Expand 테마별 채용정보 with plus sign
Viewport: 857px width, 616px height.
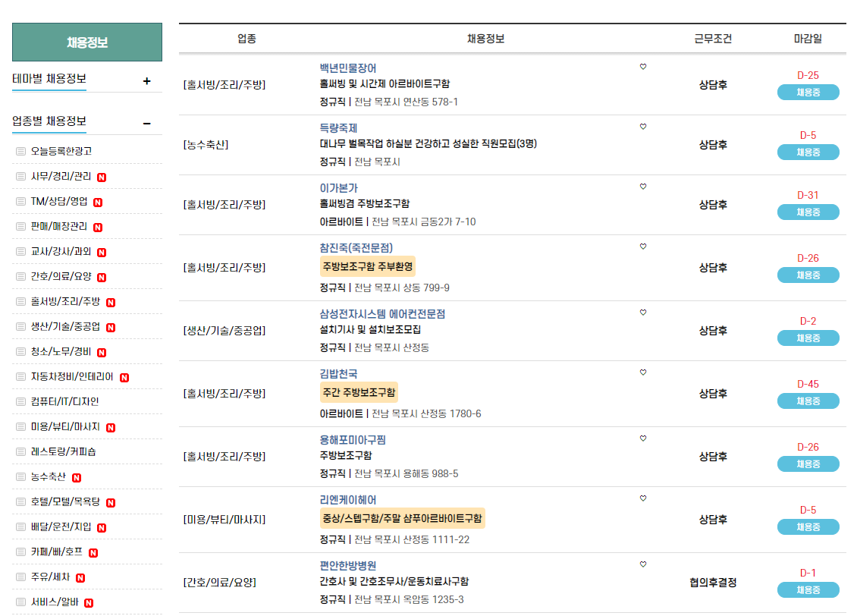pos(146,81)
